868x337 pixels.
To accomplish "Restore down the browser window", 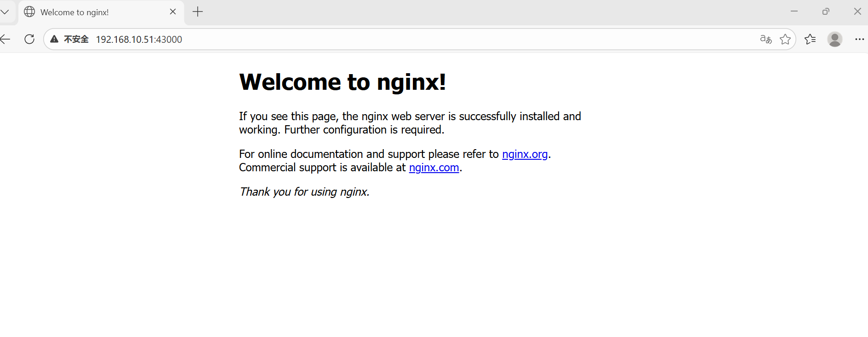I will pos(826,12).
